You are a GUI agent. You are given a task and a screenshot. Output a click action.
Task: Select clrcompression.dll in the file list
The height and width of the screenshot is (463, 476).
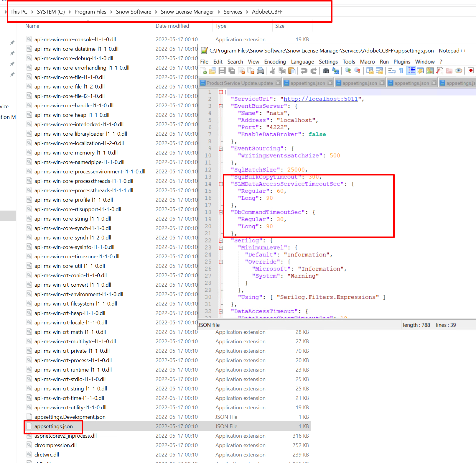pyautogui.click(x=55, y=445)
